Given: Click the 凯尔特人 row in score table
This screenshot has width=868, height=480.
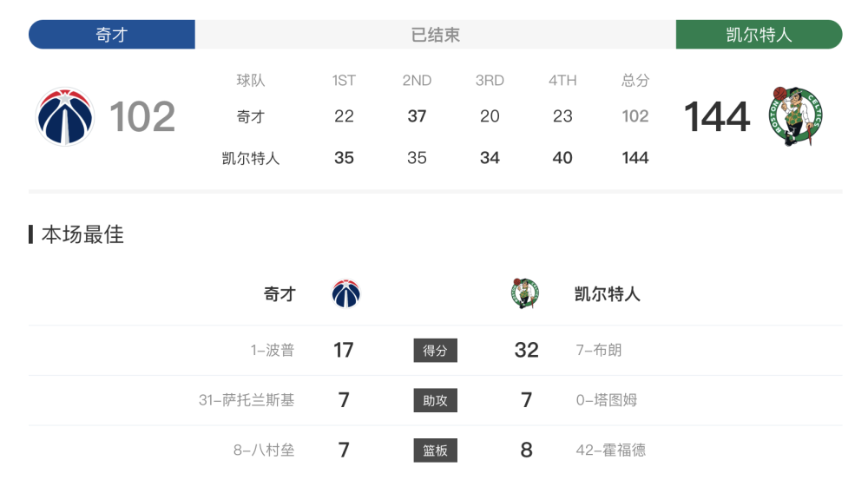Looking at the screenshot, I should [435, 158].
